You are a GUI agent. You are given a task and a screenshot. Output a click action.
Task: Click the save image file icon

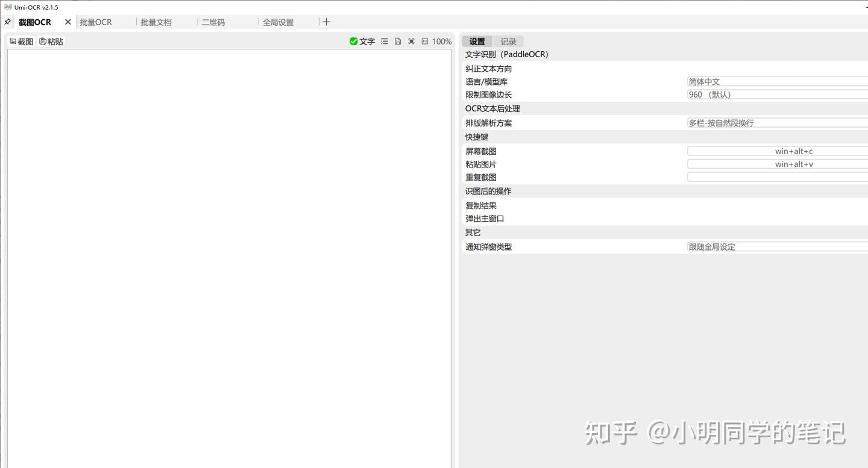click(398, 42)
